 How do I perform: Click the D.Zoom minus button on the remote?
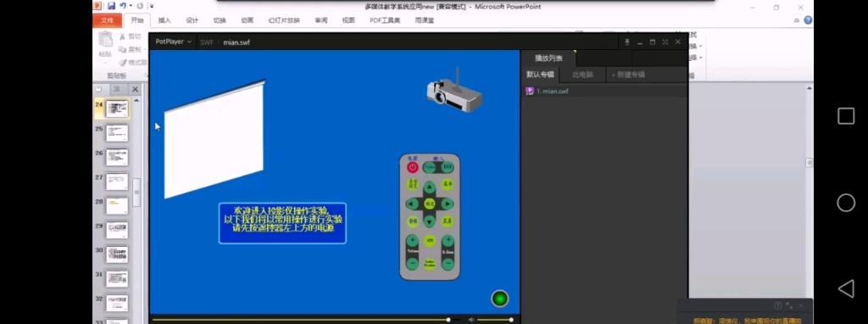click(x=448, y=264)
